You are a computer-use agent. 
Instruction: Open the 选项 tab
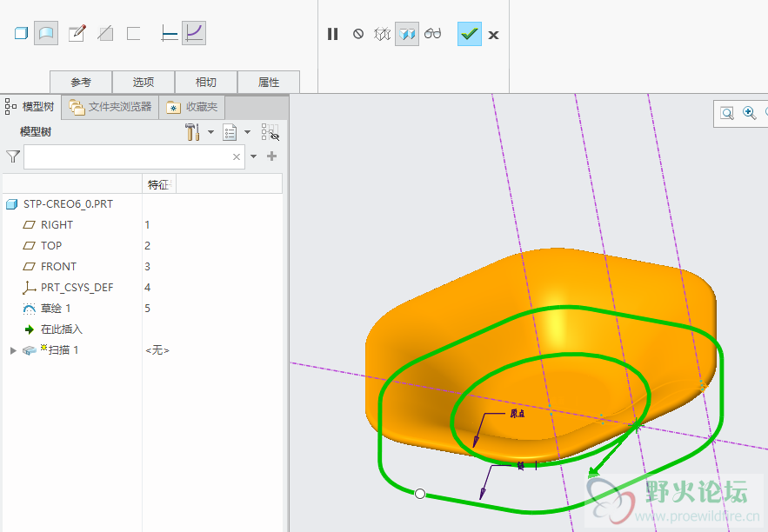tap(144, 82)
